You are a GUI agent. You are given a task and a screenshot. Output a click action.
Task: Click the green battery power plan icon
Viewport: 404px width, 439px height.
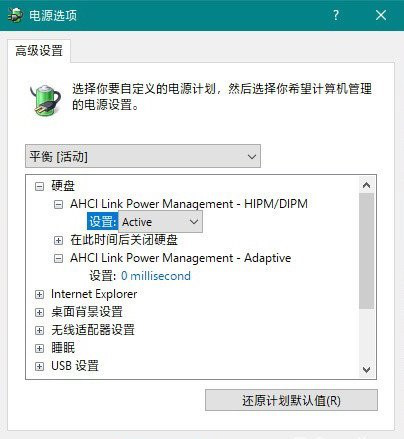click(x=45, y=100)
